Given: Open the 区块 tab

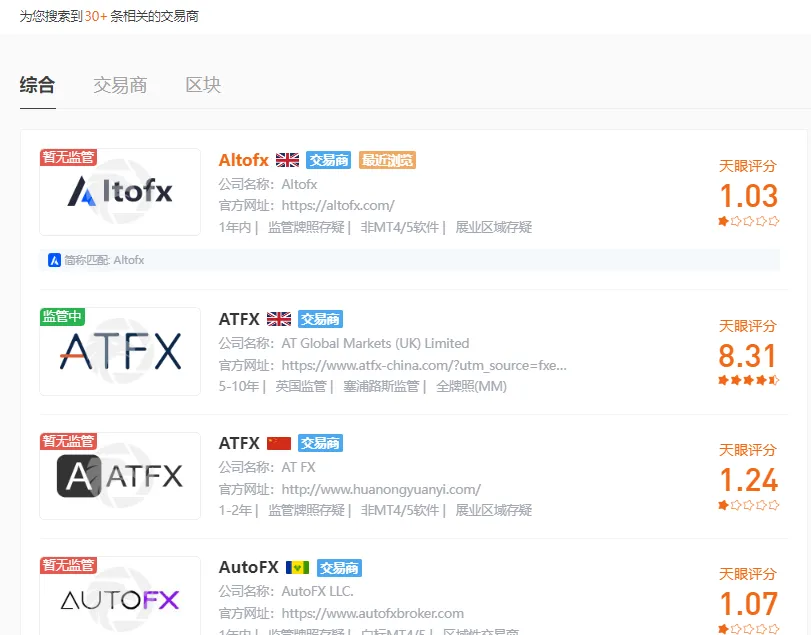Looking at the screenshot, I should point(203,85).
